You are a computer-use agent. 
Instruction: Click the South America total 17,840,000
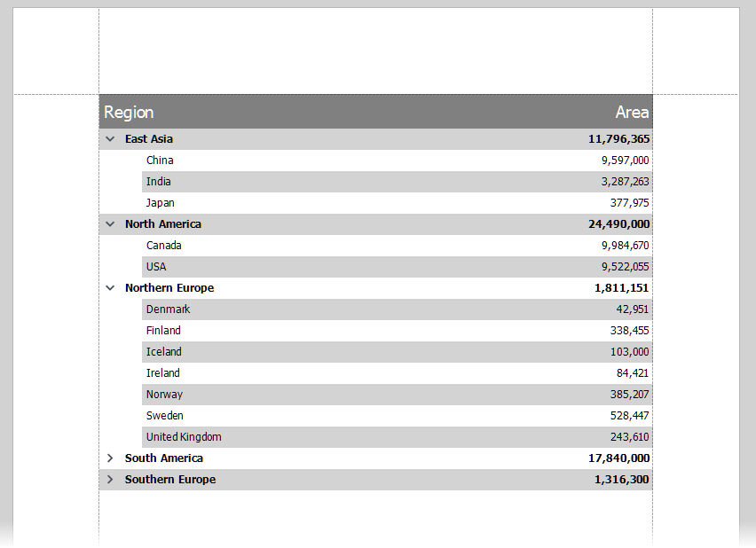point(618,458)
